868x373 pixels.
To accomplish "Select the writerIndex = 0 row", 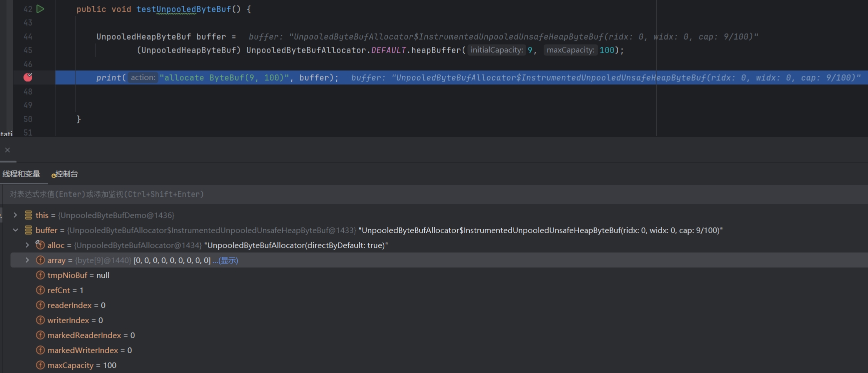I will tap(439, 320).
